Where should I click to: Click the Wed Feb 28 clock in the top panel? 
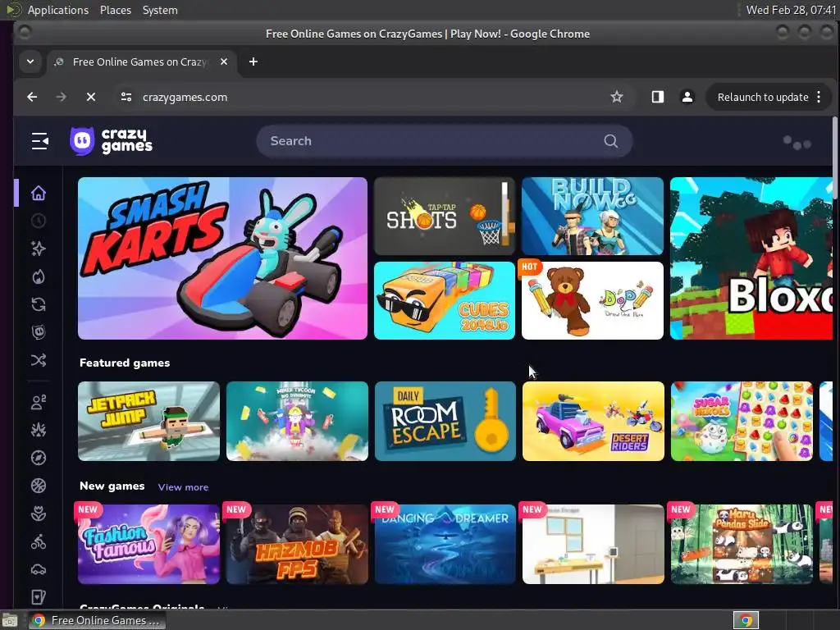pyautogui.click(x=791, y=10)
